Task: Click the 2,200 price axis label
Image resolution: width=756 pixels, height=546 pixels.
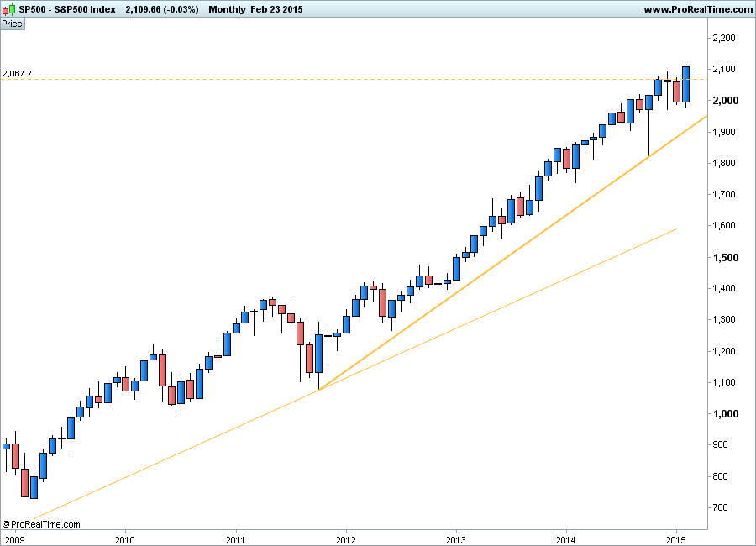Action: coord(724,38)
